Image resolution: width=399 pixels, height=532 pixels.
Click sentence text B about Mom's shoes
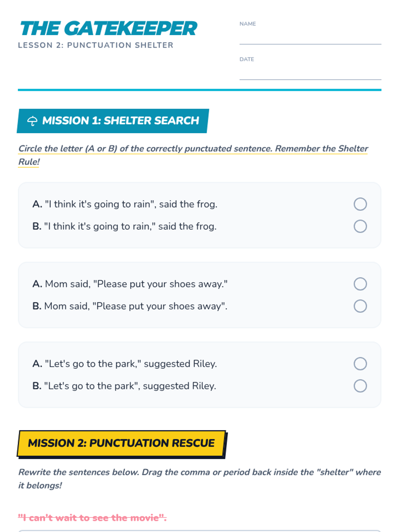[x=130, y=306]
